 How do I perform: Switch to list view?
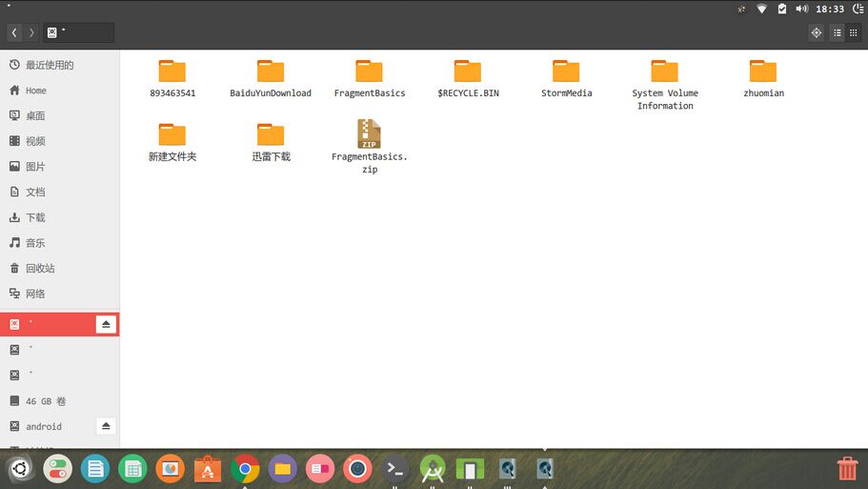pos(838,32)
